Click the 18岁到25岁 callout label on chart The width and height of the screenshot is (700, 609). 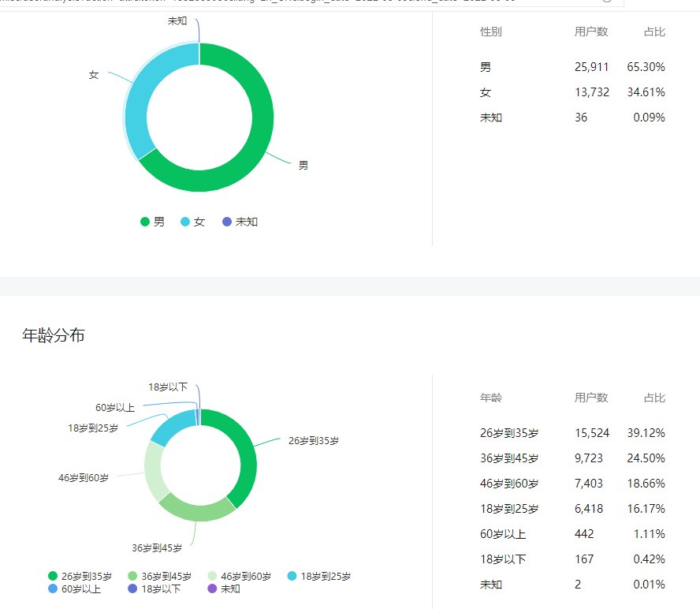(x=93, y=428)
